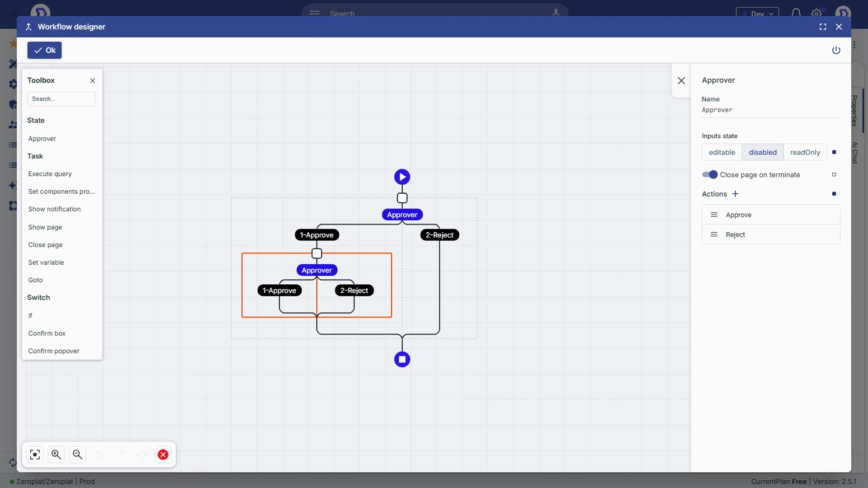This screenshot has height=488, width=868.
Task: Open the Properties side tab
Action: [854, 111]
